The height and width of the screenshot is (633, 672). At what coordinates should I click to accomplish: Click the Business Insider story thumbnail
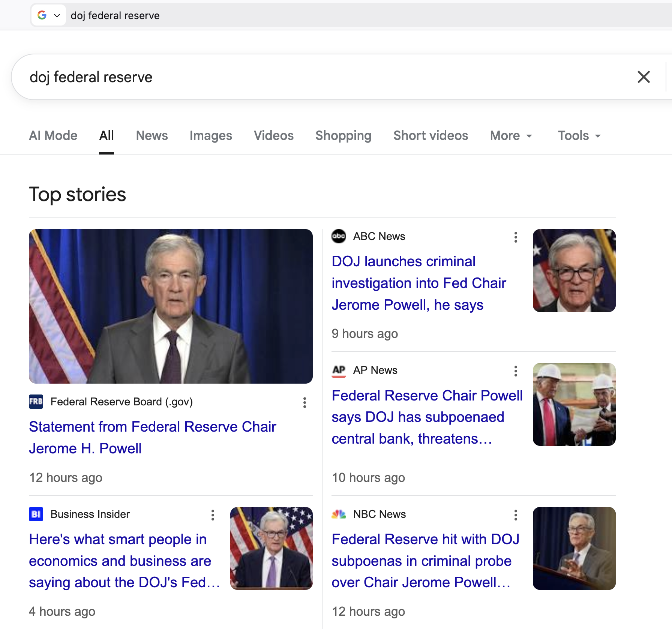click(x=271, y=548)
